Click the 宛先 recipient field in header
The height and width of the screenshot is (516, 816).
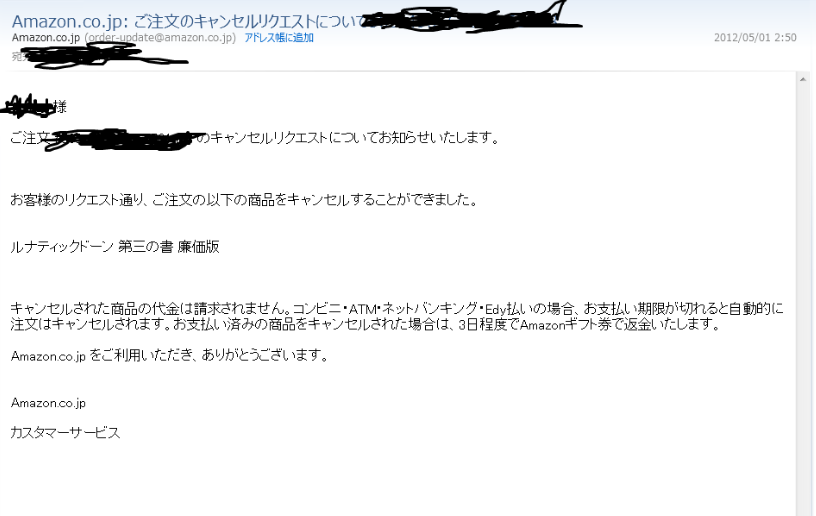click(x=99, y=56)
